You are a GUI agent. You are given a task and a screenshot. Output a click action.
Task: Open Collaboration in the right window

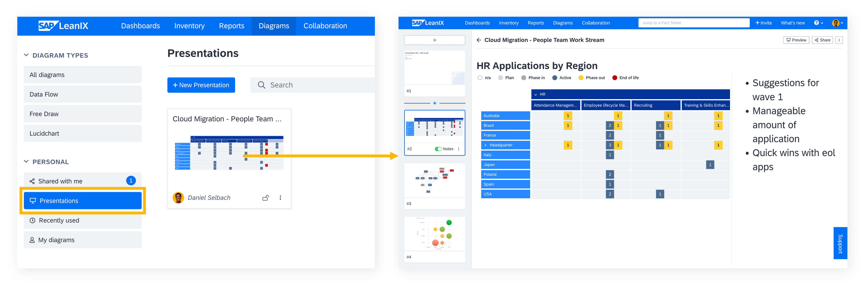point(596,23)
